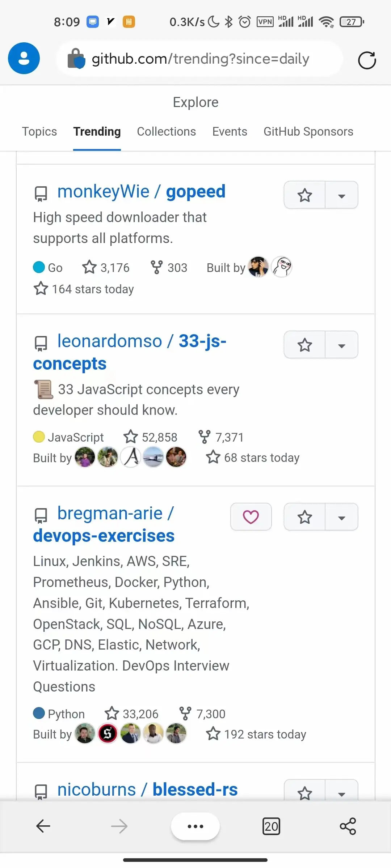The width and height of the screenshot is (391, 868).
Task: Star the leonardomso/33-js-concepts repository
Action: (x=304, y=345)
